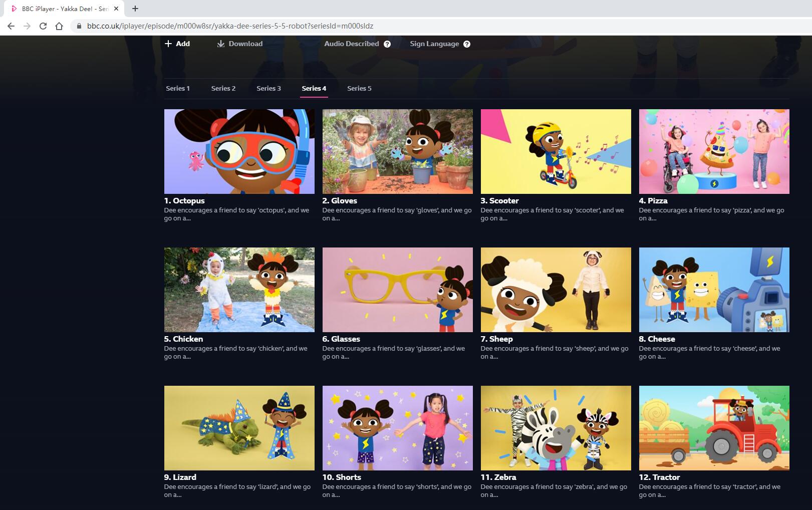Click the '6. Glasses' episode title
The height and width of the screenshot is (510, 812).
coord(342,339)
